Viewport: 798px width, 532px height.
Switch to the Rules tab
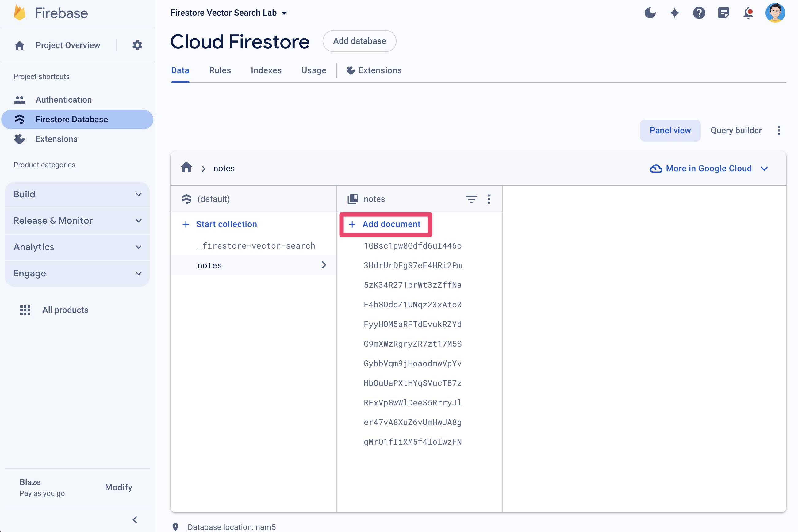pyautogui.click(x=220, y=70)
